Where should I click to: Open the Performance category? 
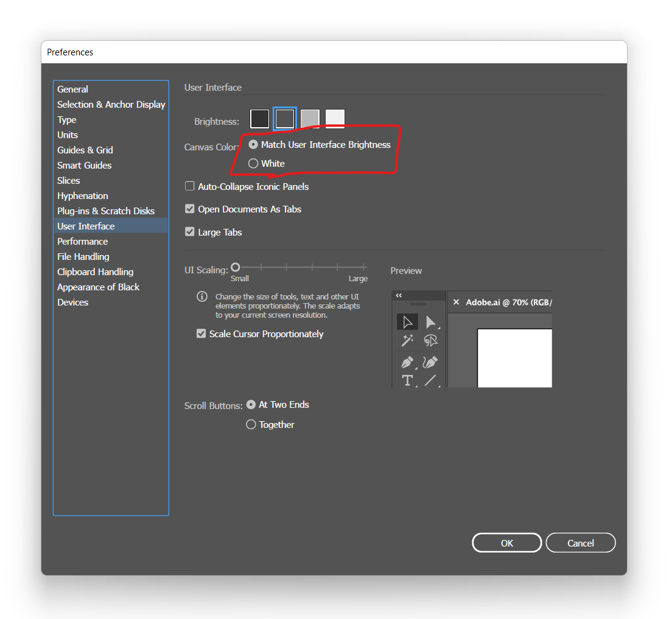(x=111, y=242)
